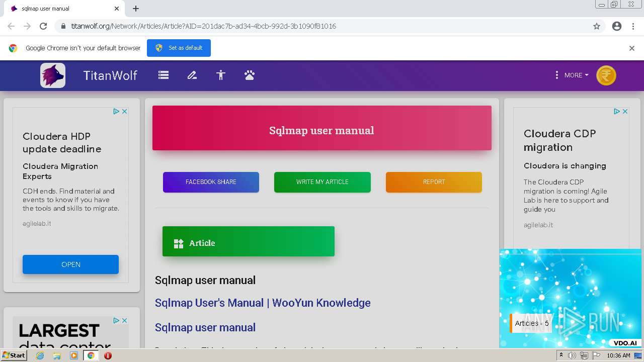Click AdChoices icon on right Cloudera ad
Image resolution: width=644 pixels, height=362 pixels.
click(617, 111)
